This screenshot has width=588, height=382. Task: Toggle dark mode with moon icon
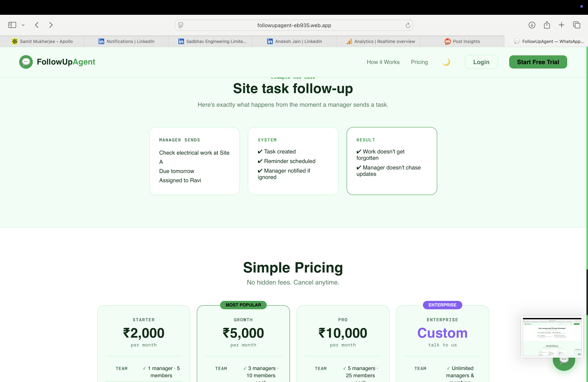(x=446, y=62)
